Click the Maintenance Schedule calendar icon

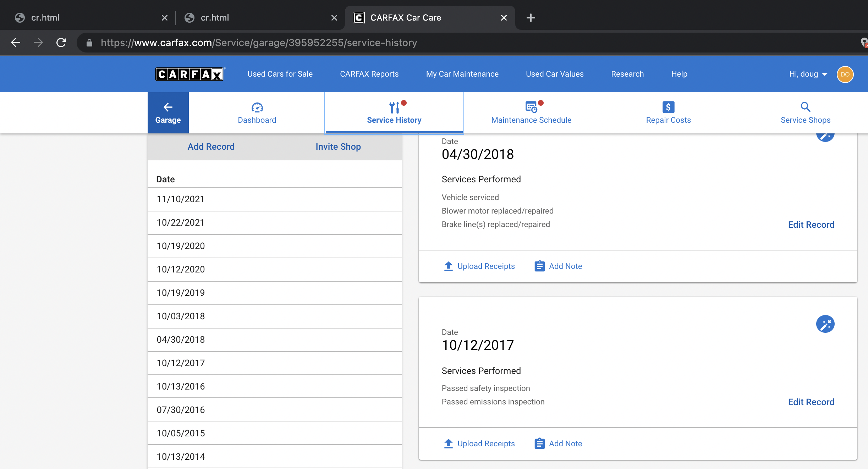[531, 107]
